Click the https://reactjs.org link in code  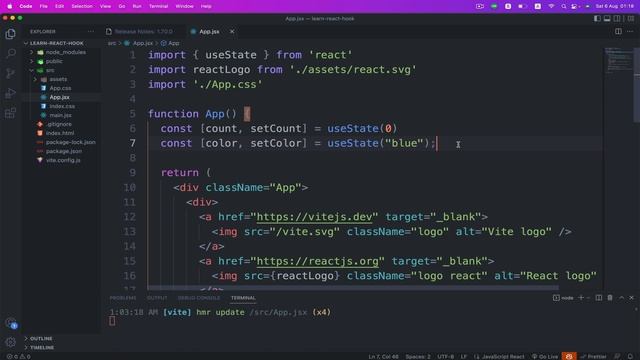(x=318, y=261)
